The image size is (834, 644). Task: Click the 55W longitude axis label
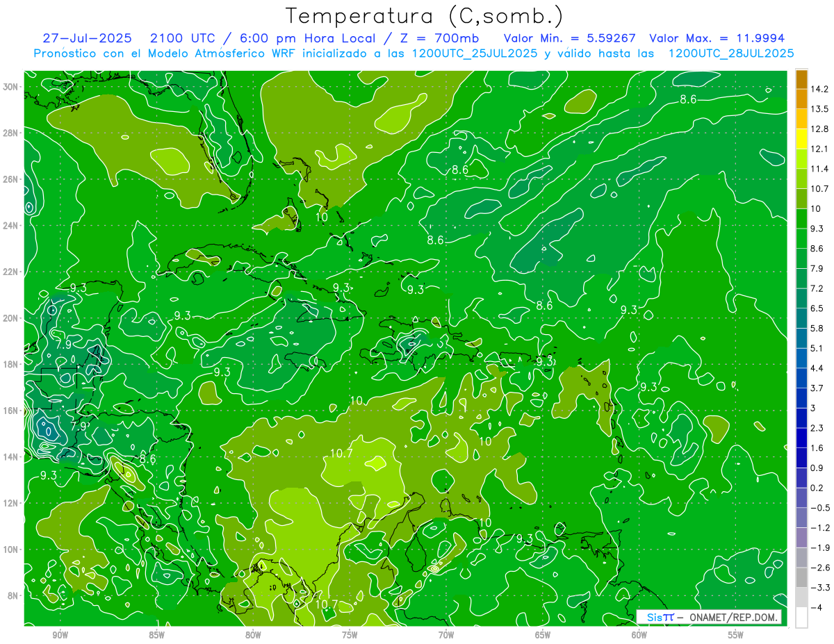click(x=736, y=635)
